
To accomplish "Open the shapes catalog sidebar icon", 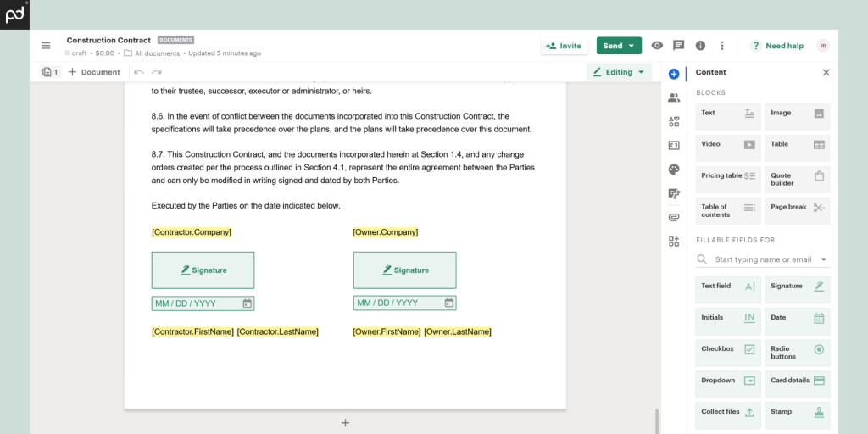I will coord(674,122).
